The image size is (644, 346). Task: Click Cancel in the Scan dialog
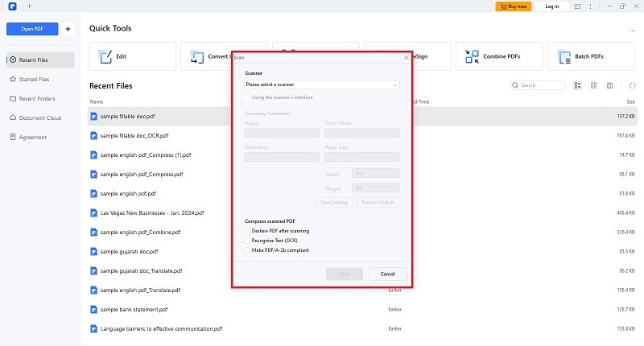[x=387, y=274]
